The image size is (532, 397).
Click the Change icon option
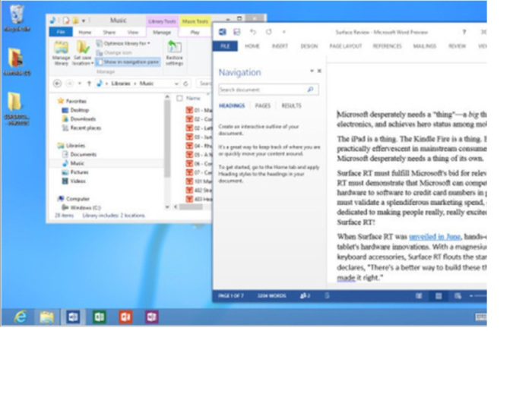pos(114,52)
